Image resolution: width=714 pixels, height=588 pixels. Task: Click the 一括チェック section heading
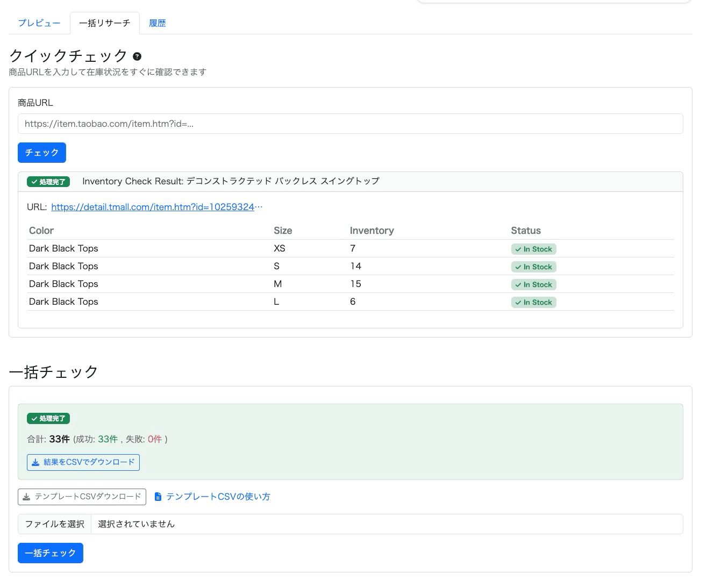click(54, 372)
